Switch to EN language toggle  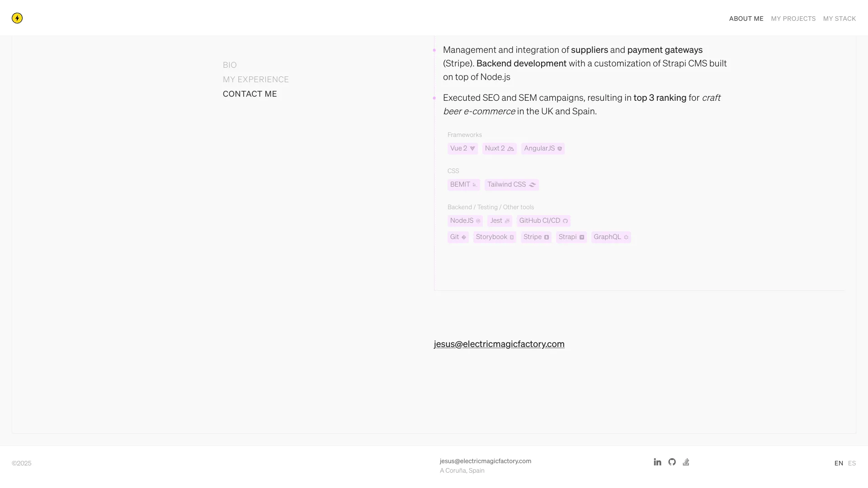839,463
